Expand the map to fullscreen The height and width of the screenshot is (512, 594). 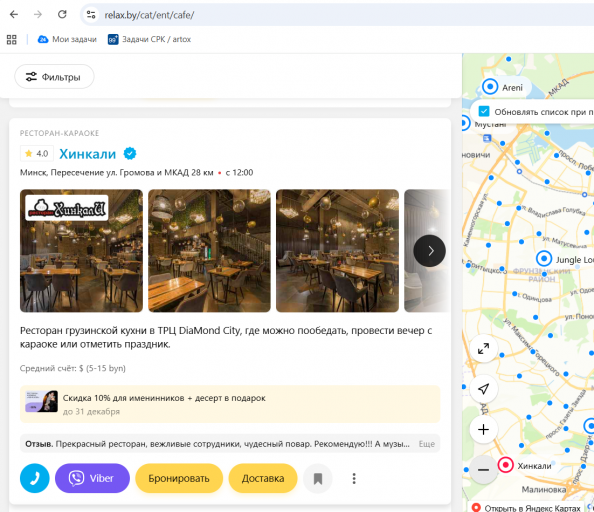[x=483, y=348]
